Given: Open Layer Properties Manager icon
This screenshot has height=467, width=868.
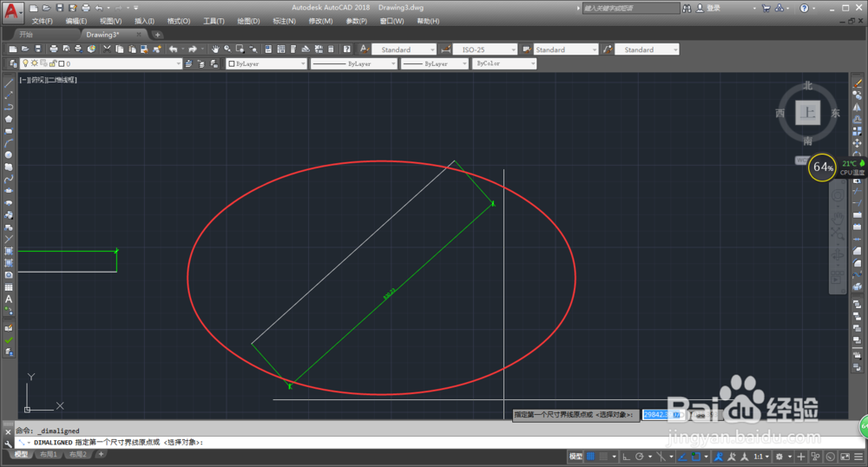Looking at the screenshot, I should coord(13,63).
